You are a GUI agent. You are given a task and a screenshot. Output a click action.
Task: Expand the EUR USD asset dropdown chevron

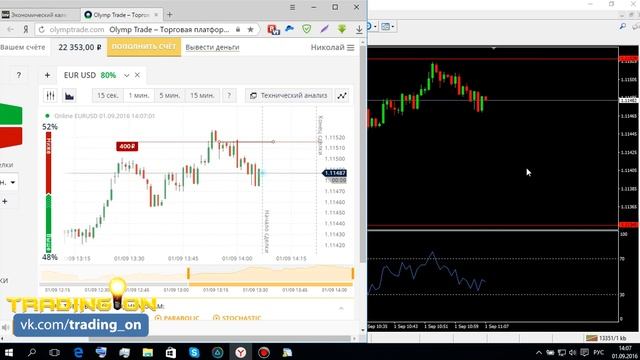click(127, 76)
